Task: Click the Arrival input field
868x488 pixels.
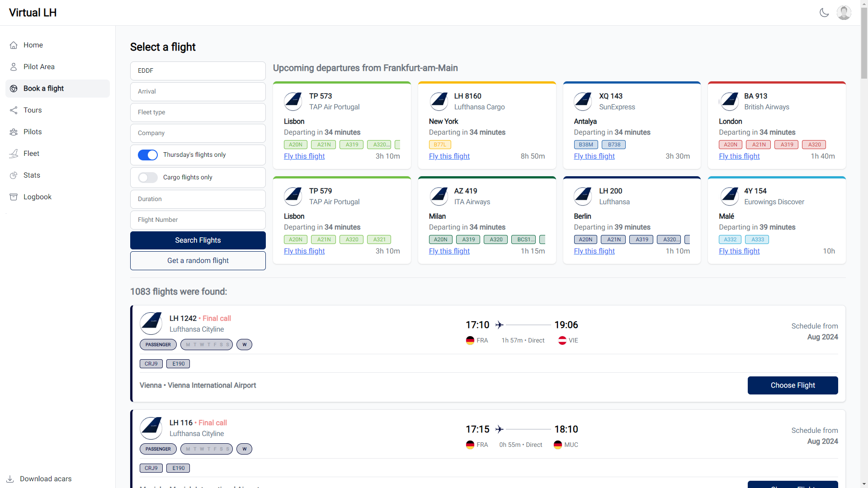Action: click(198, 92)
